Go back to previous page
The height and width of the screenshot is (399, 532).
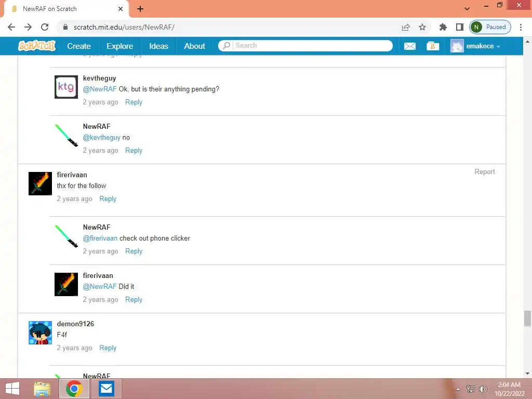tap(11, 27)
